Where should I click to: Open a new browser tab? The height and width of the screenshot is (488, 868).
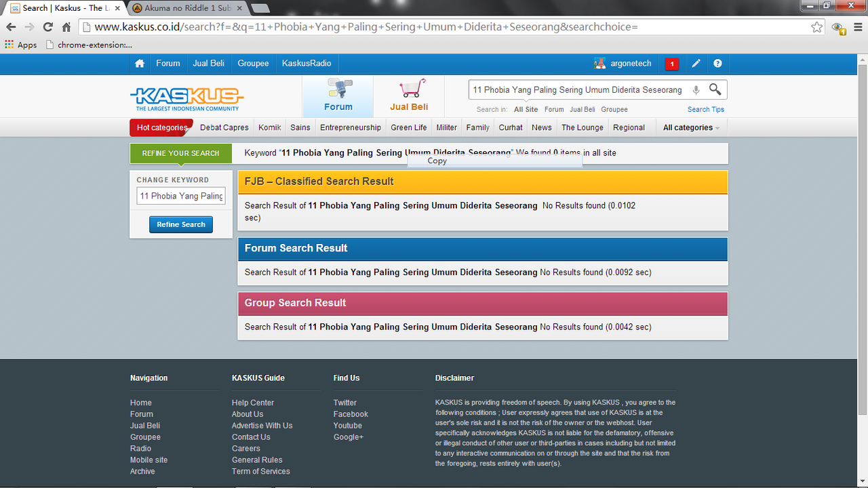coord(260,8)
